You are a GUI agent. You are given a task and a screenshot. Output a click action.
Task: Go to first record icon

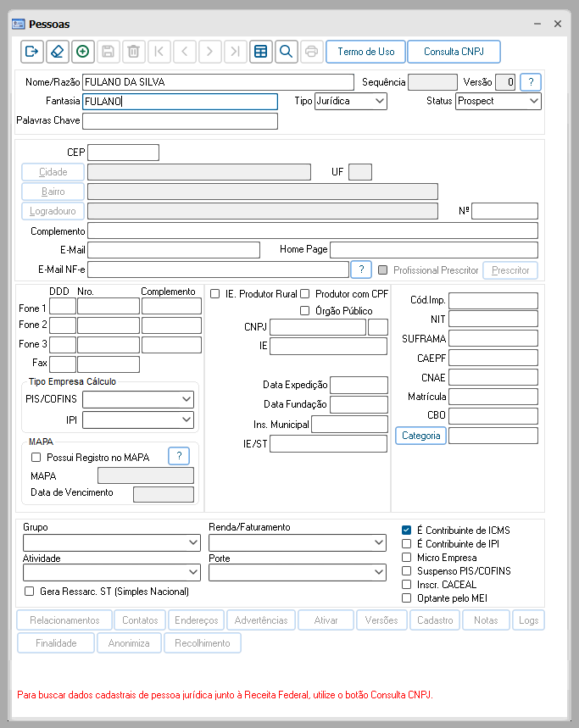(x=159, y=51)
